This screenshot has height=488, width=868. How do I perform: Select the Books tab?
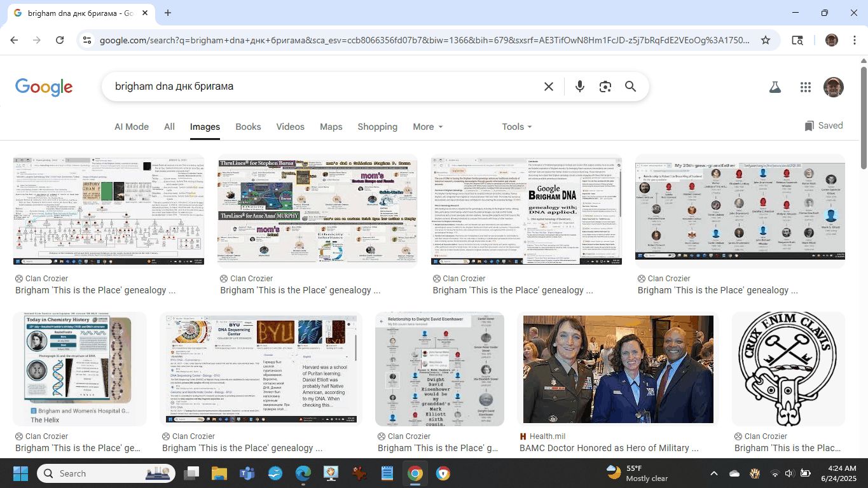(248, 127)
